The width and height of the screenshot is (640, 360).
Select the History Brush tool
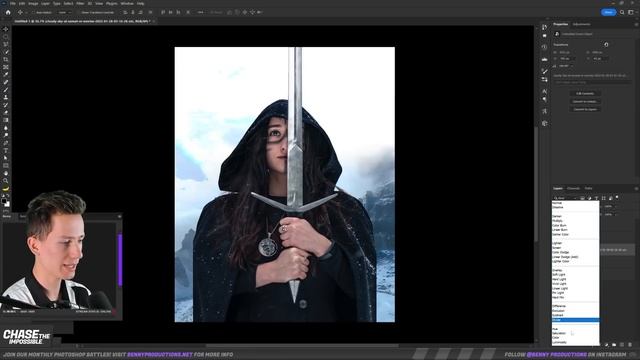coord(6,105)
